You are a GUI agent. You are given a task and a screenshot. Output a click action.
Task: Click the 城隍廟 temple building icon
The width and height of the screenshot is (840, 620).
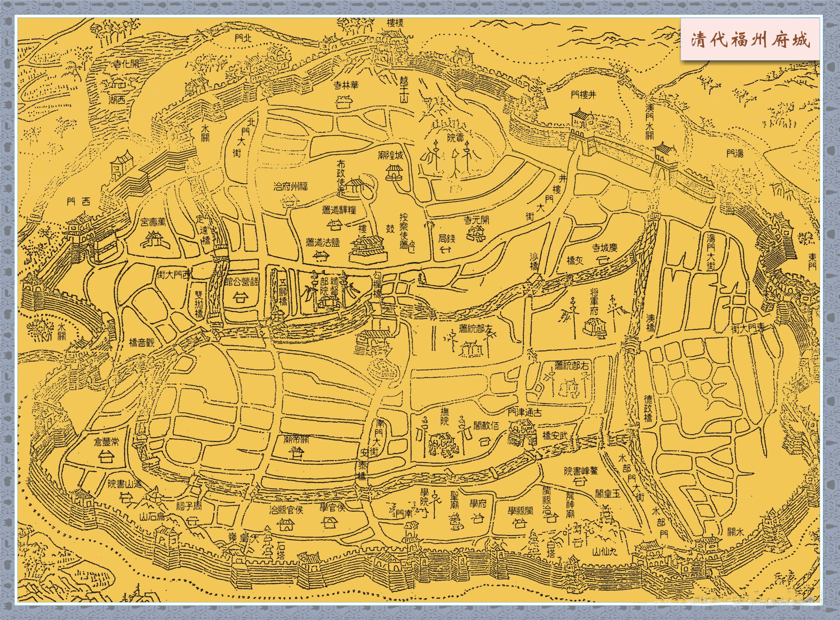[x=395, y=173]
